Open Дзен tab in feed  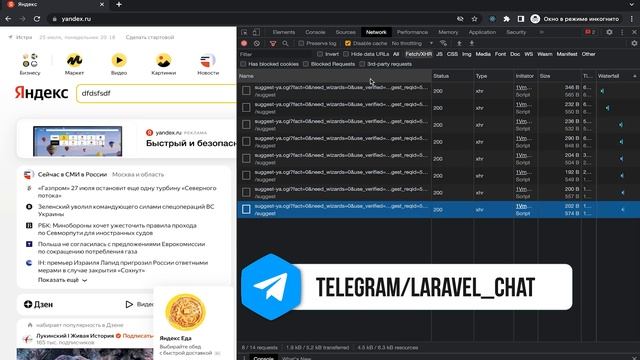(38, 304)
